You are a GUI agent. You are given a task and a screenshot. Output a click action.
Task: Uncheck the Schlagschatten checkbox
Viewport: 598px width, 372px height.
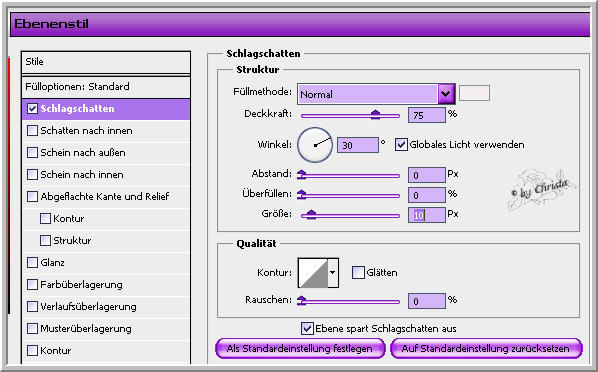[32, 109]
